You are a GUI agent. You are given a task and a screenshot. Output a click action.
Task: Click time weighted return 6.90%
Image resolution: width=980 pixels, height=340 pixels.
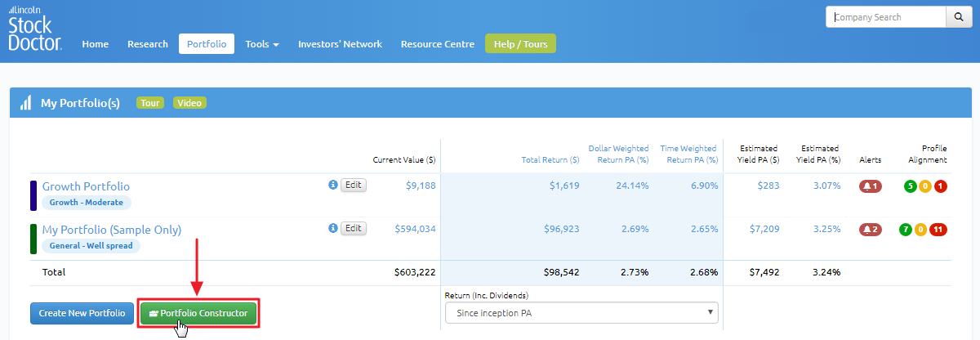[x=704, y=186]
